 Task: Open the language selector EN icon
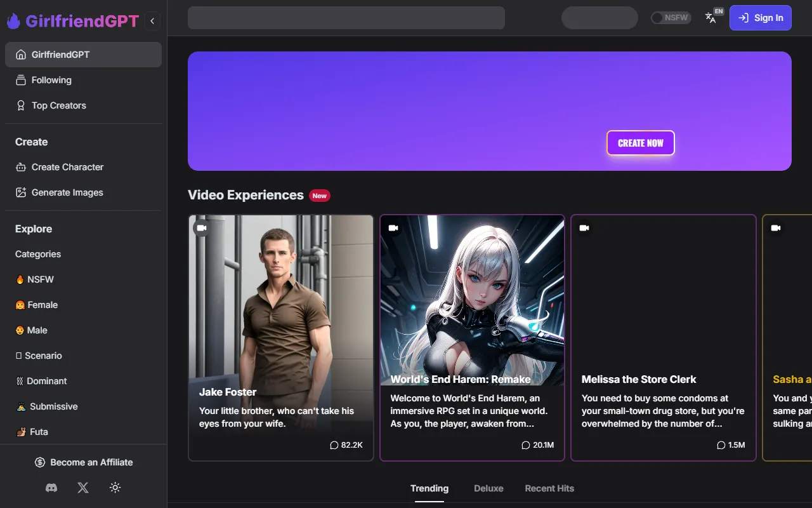(x=712, y=17)
